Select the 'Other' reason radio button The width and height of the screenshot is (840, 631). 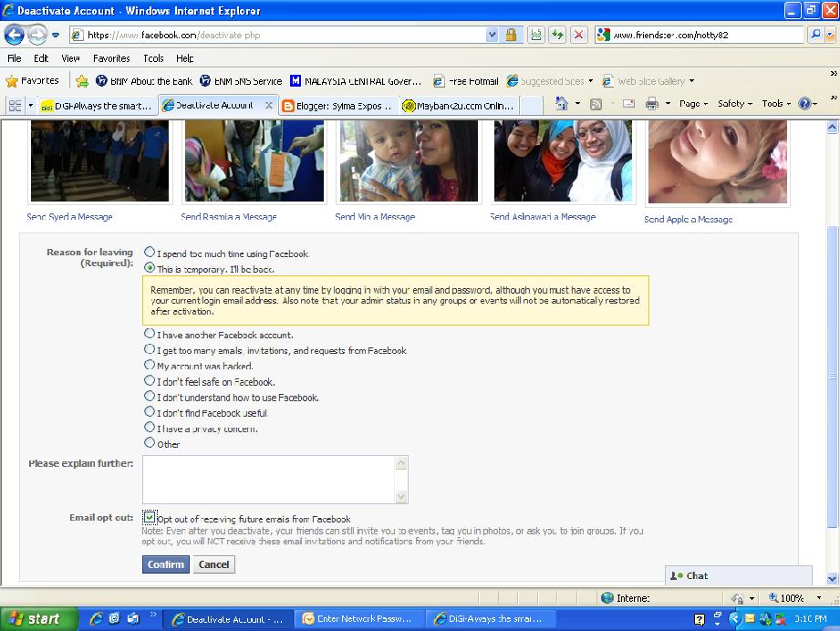[x=150, y=442]
